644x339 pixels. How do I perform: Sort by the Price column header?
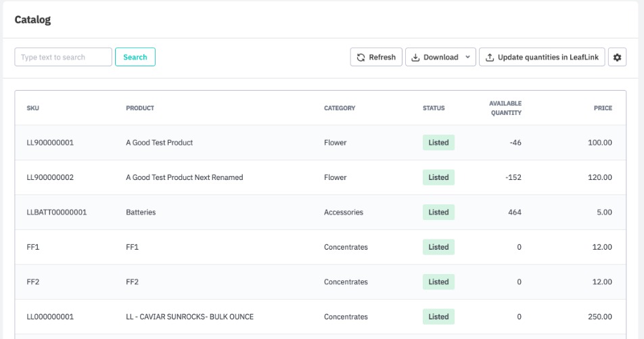point(603,108)
